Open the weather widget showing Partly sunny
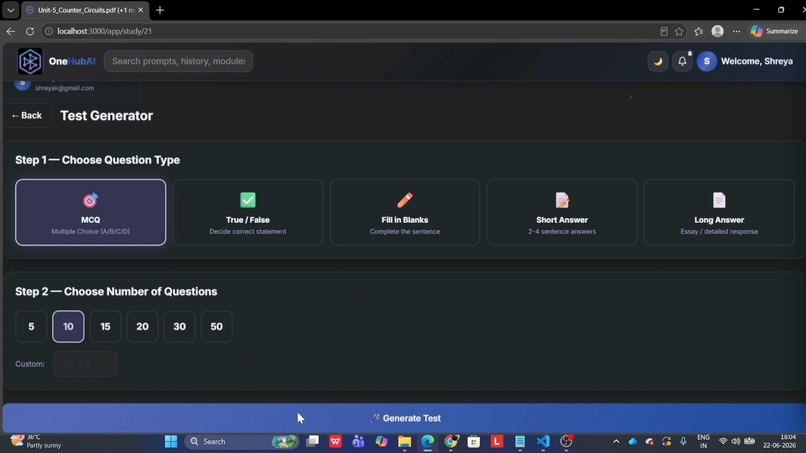 click(36, 441)
